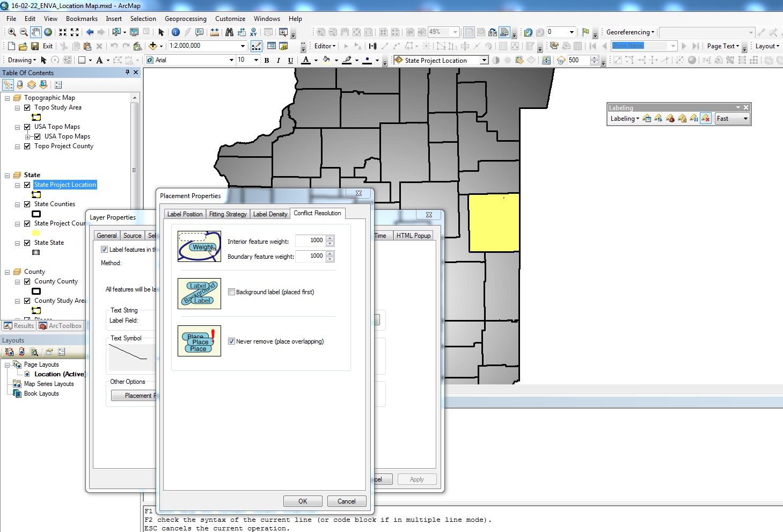Open the Geoprocessing menu
Viewport: 783px width, 532px height.
coord(186,18)
